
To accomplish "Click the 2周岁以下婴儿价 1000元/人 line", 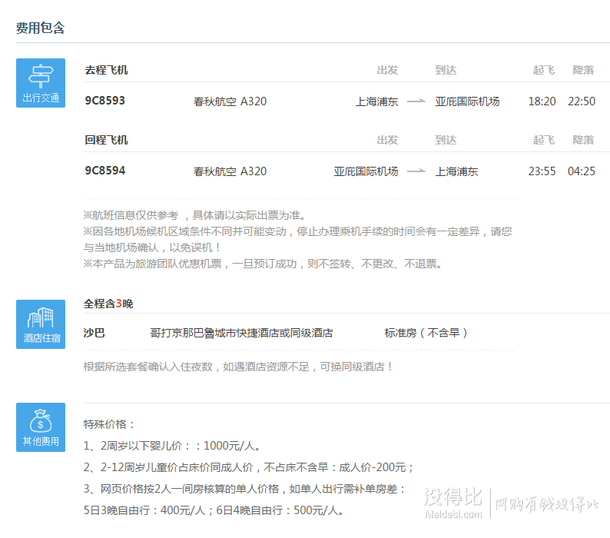I will pyautogui.click(x=172, y=446).
